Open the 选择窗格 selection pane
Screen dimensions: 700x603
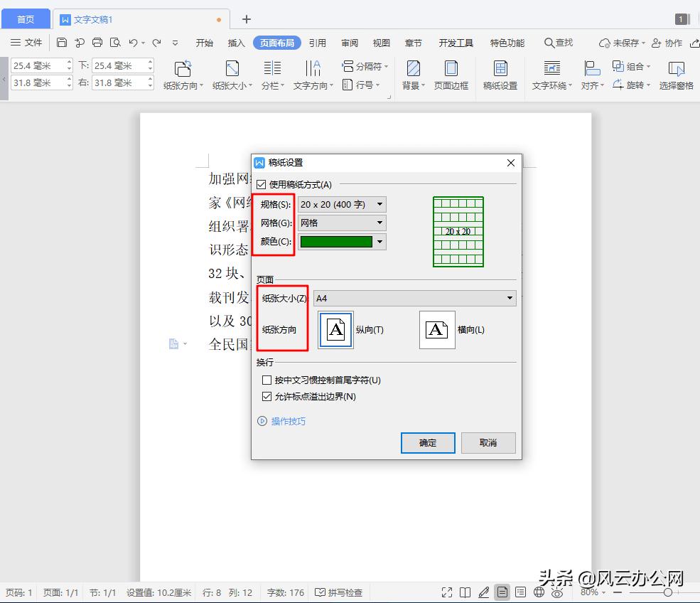(675, 75)
